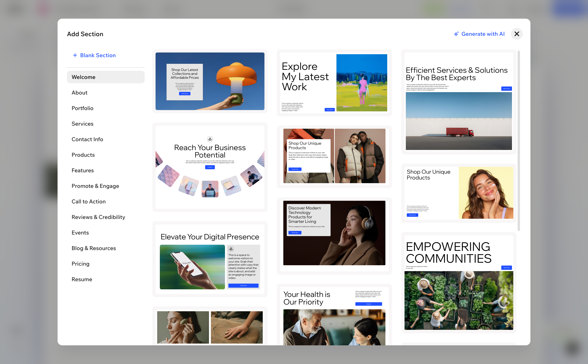Open the Pricing category
This screenshot has width=588, height=364.
click(x=106, y=264)
